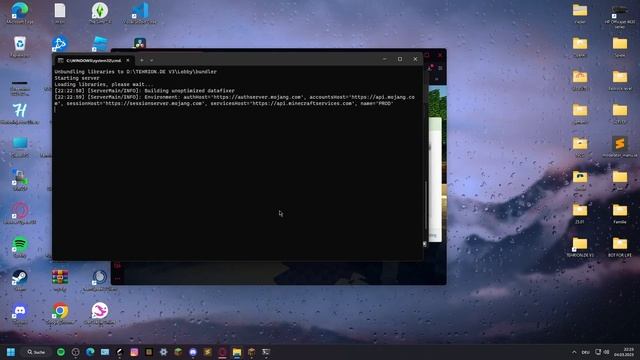Click the DEU language indicator
Screen dimensions: 640x360
(x=586, y=352)
